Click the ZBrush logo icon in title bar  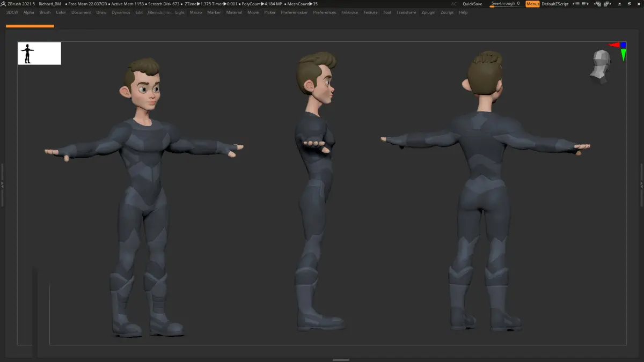pyautogui.click(x=4, y=4)
